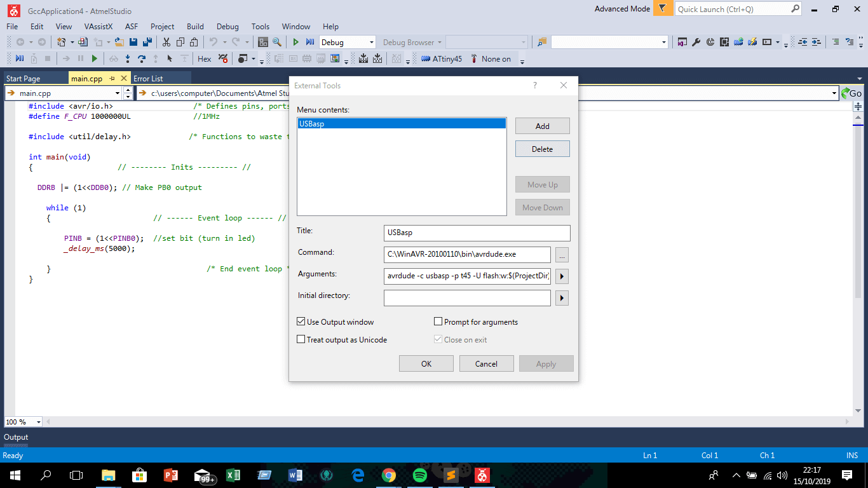Click the Delete button
868x488 pixels.
[543, 149]
